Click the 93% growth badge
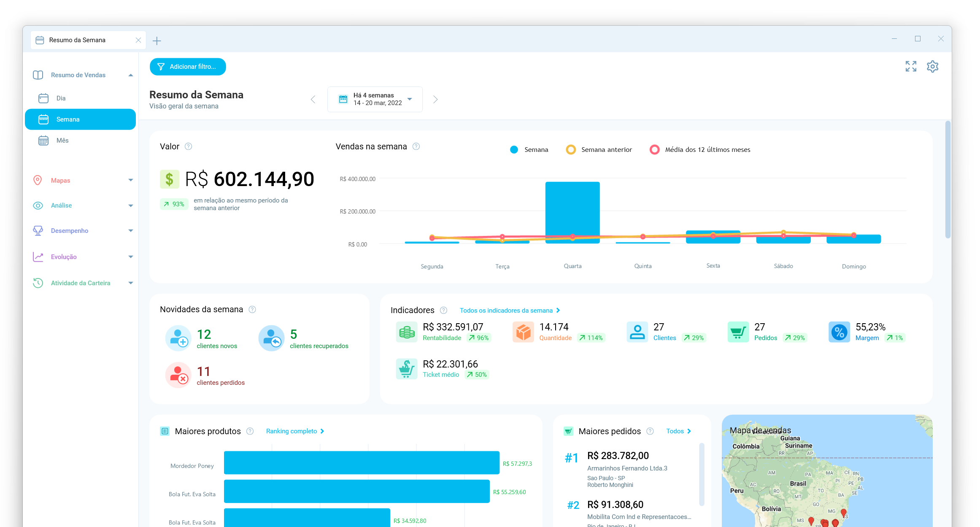 tap(174, 204)
